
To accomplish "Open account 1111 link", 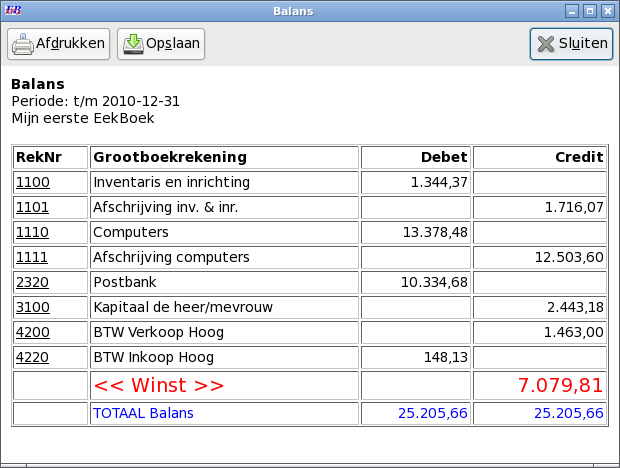I will tap(32, 258).
